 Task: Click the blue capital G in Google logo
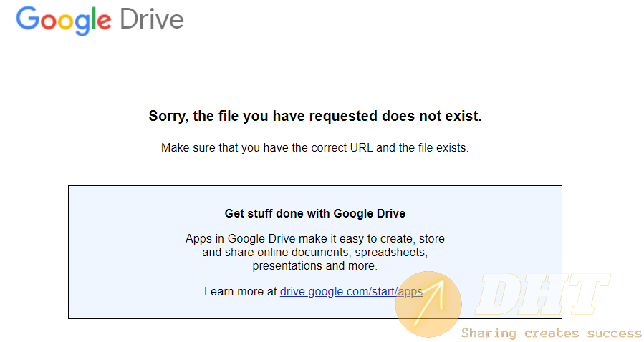tap(27, 19)
